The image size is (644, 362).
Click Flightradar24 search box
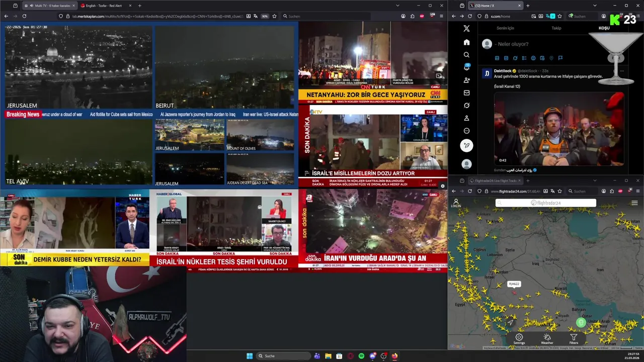[546, 203]
